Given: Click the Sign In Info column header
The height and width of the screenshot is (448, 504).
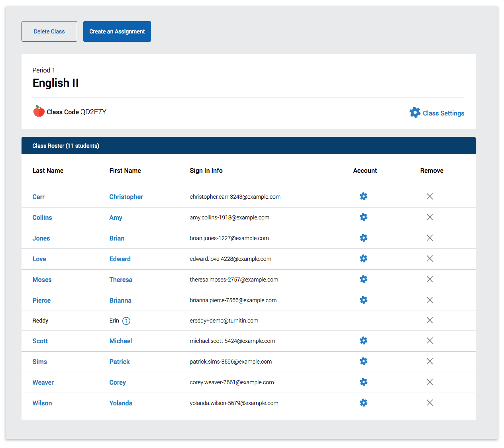Looking at the screenshot, I should coord(206,170).
